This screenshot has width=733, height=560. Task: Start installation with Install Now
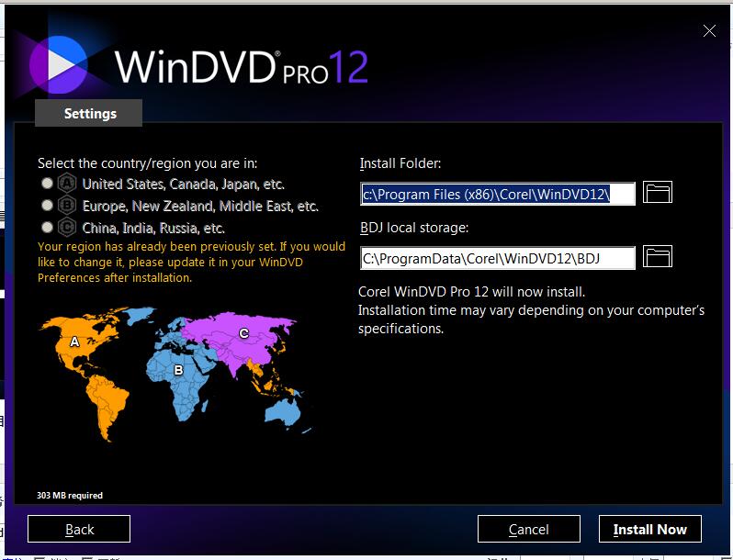[x=649, y=529]
